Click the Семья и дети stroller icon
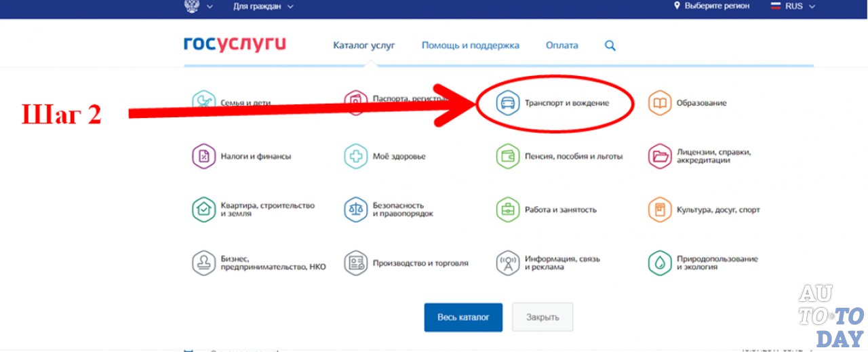Viewport: 868px width, 352px height. [203, 102]
